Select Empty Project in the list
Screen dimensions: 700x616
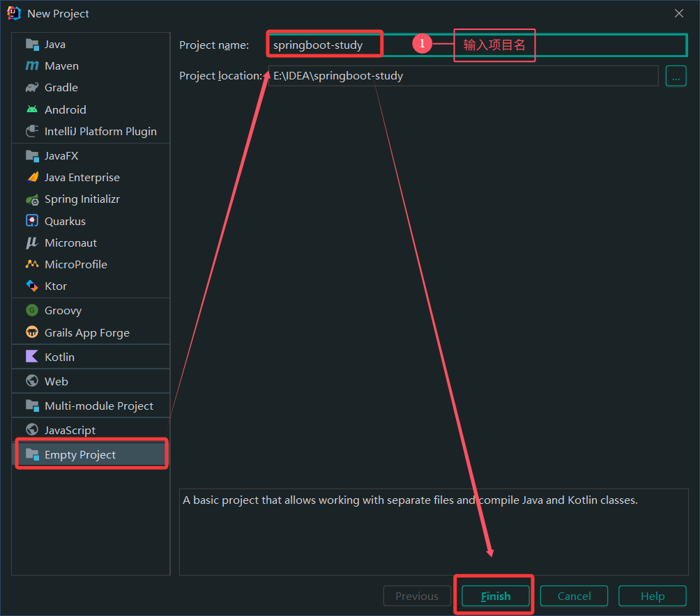pos(80,454)
